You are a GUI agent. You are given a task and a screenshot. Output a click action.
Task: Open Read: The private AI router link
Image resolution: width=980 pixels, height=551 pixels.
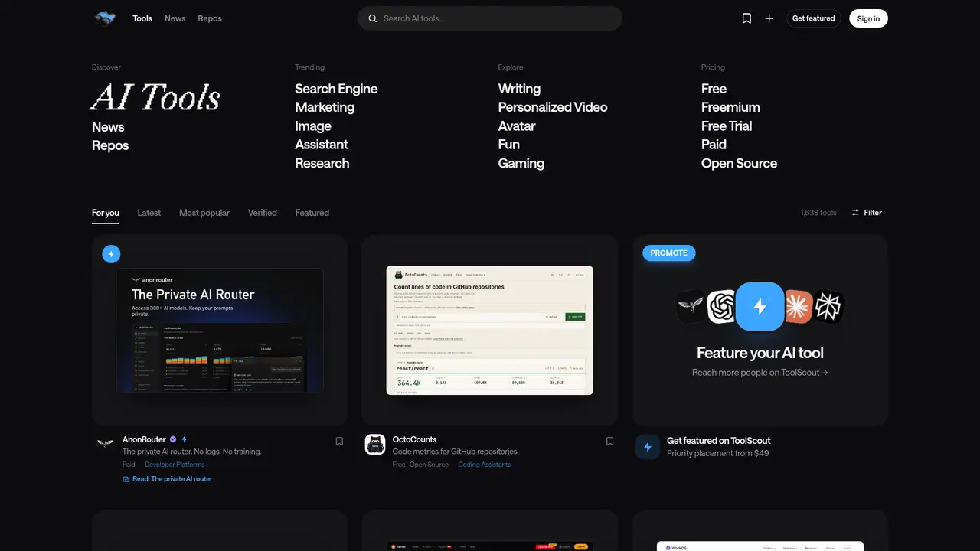(x=172, y=479)
